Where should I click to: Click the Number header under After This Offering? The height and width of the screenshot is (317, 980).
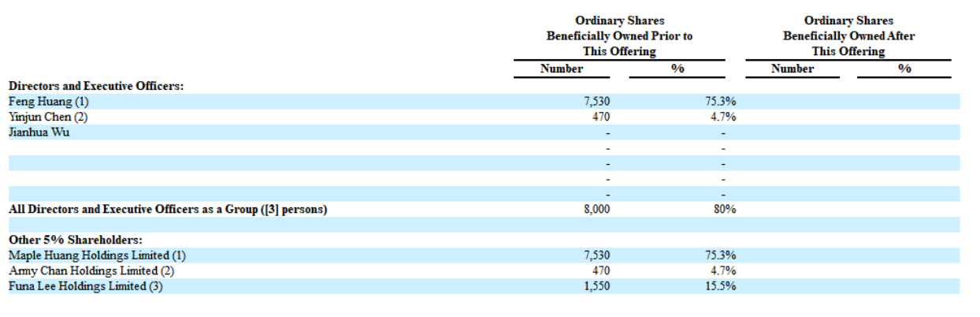tap(793, 69)
